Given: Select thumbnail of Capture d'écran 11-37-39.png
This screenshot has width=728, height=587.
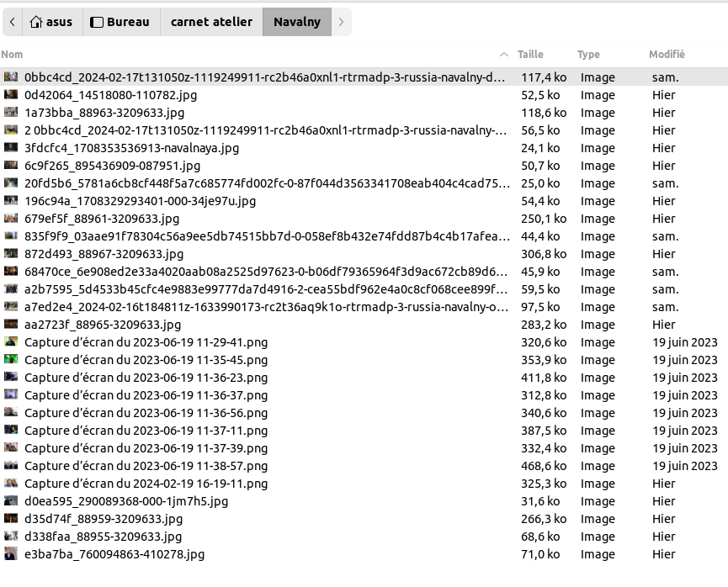Looking at the screenshot, I should pos(11,447).
